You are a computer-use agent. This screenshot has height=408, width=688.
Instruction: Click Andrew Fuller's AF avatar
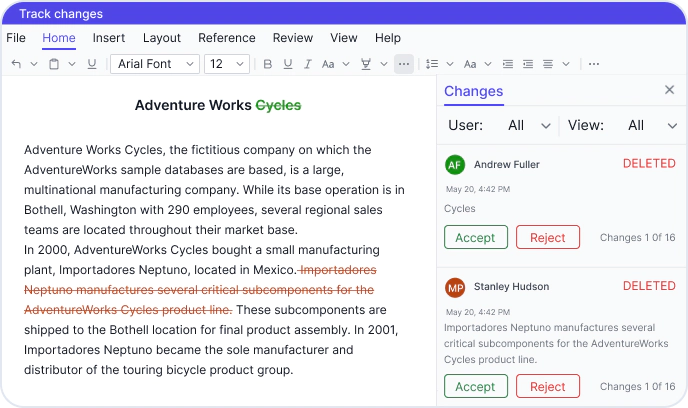click(x=455, y=165)
